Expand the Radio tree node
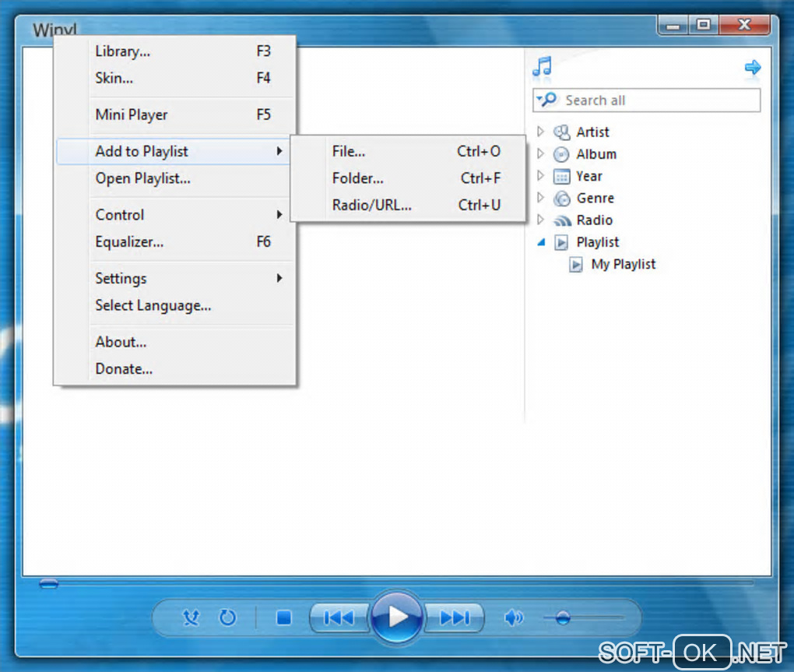This screenshot has height=672, width=794. click(540, 220)
